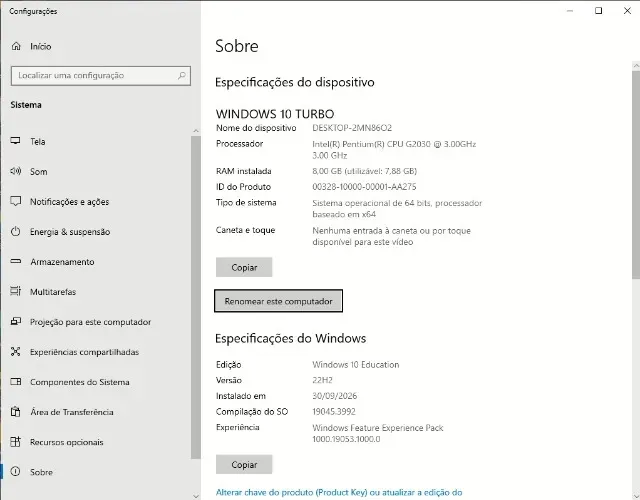Select Componentes do Sistema

click(96, 382)
